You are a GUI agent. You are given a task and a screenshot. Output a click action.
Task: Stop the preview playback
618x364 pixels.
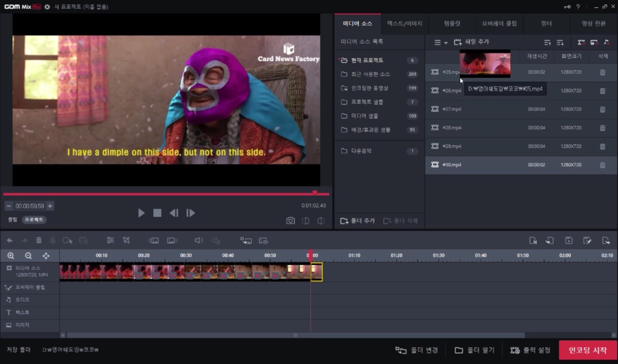(x=157, y=213)
